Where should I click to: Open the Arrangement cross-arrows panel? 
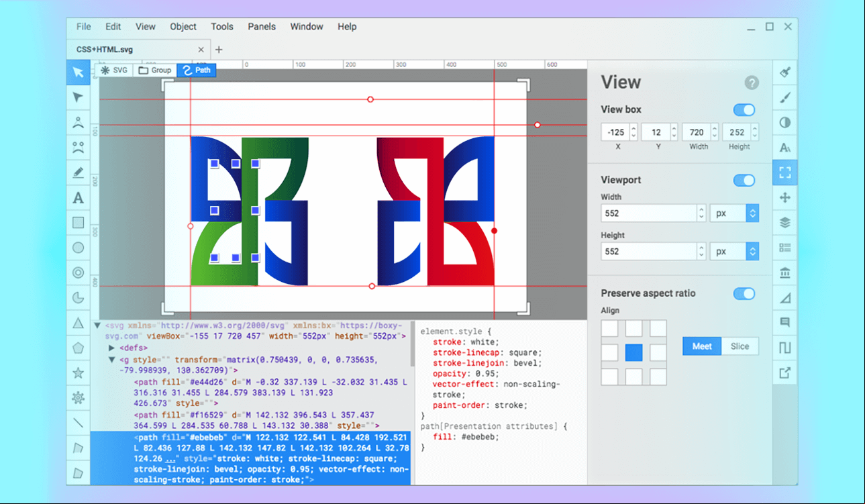[x=785, y=197]
